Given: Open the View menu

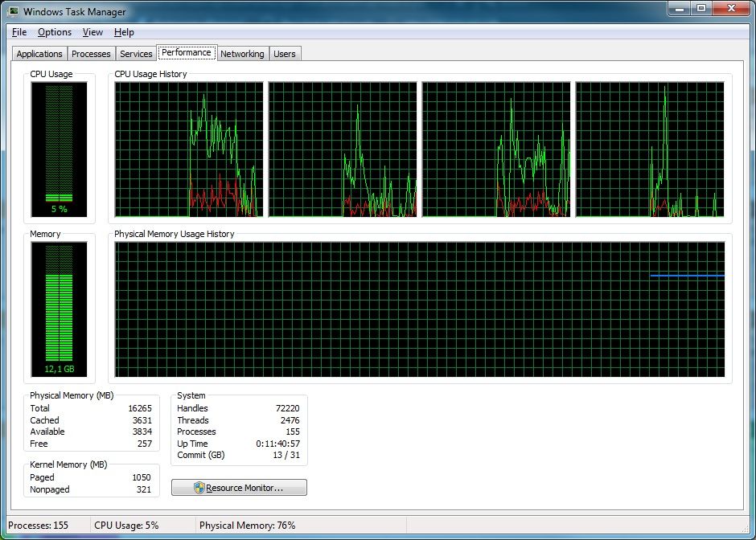Looking at the screenshot, I should tap(92, 32).
